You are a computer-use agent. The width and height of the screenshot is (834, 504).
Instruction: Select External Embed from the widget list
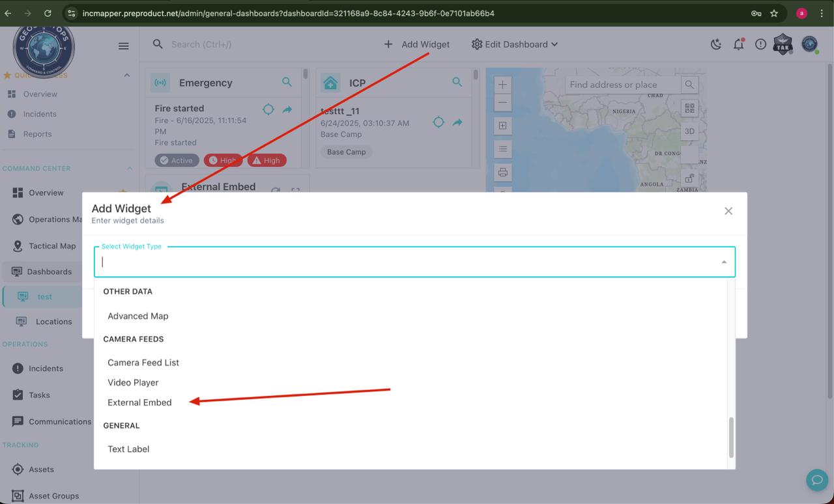[139, 402]
